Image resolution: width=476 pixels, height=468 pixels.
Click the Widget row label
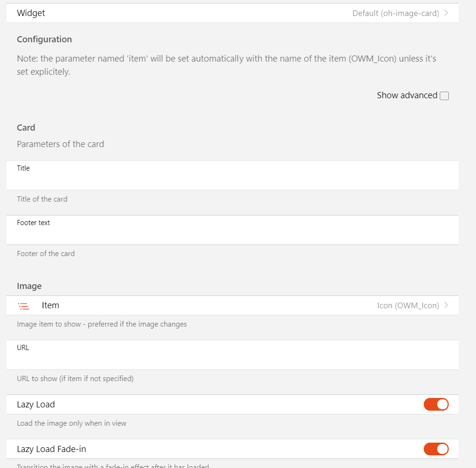31,13
